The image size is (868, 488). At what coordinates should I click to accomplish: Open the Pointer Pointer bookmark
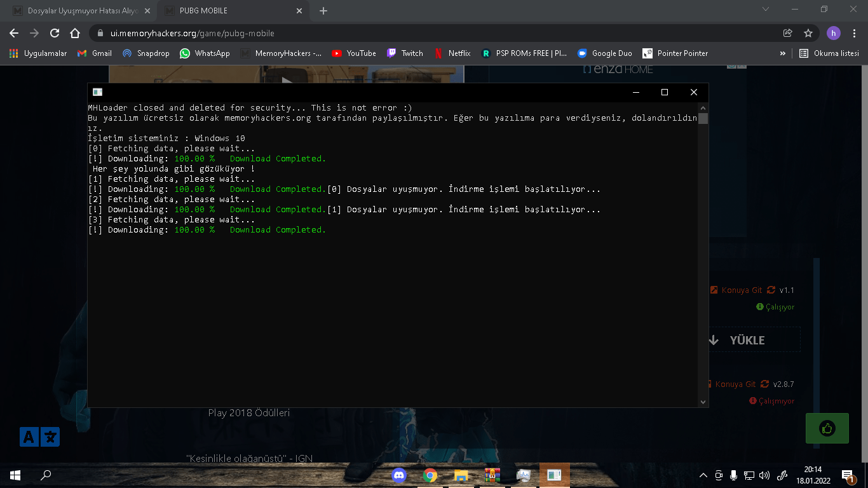point(675,53)
